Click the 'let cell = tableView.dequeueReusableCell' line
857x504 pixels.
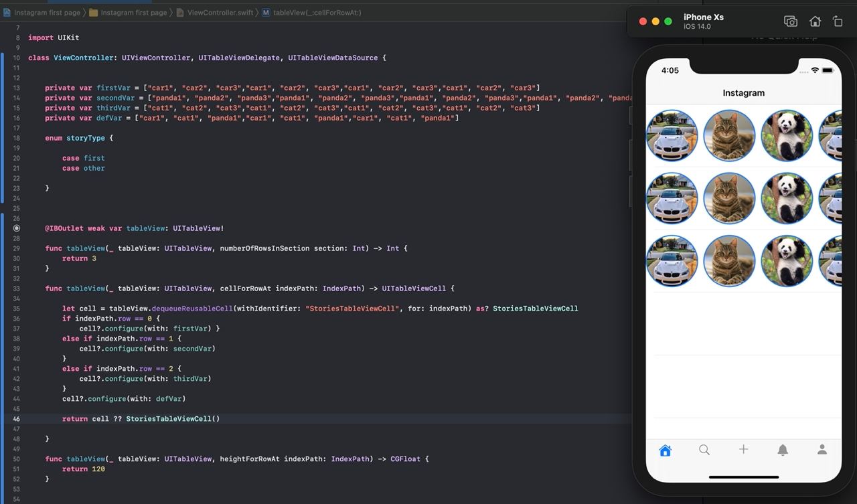[320, 309]
